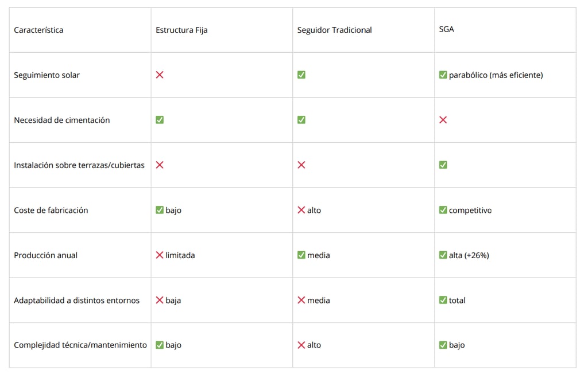The height and width of the screenshot is (374, 588).
Task: Select the 'SGA' column header
Action: (x=446, y=29)
